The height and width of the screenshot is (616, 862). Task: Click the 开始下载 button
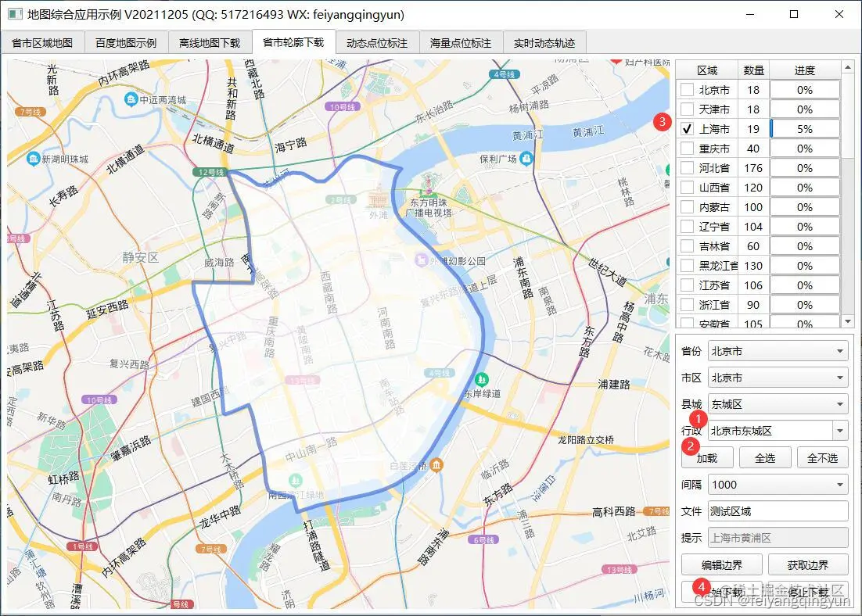click(x=722, y=592)
